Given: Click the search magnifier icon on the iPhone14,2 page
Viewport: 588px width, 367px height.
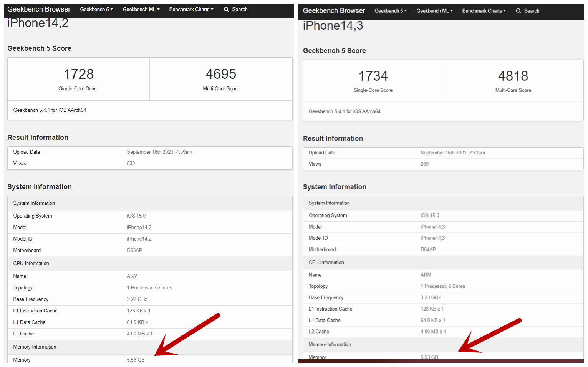Looking at the screenshot, I should (226, 10).
